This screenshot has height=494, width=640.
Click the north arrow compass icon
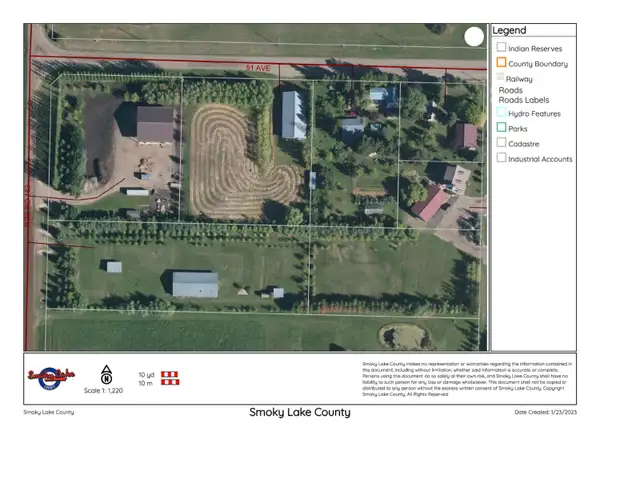pos(106,375)
